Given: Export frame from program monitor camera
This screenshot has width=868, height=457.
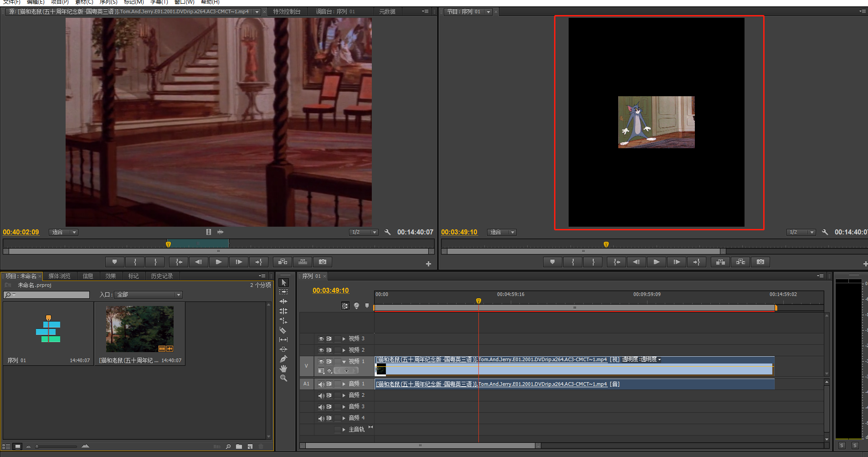Looking at the screenshot, I should [760, 262].
